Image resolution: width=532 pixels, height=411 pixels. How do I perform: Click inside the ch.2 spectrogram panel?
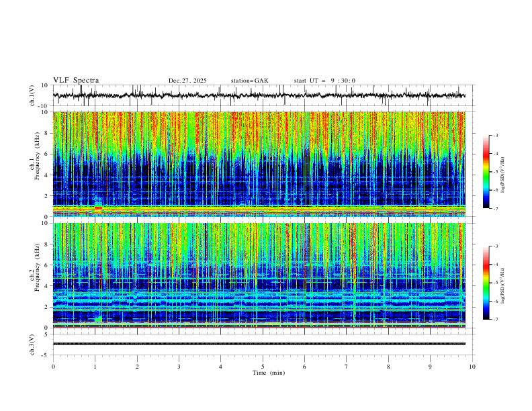(x=259, y=275)
